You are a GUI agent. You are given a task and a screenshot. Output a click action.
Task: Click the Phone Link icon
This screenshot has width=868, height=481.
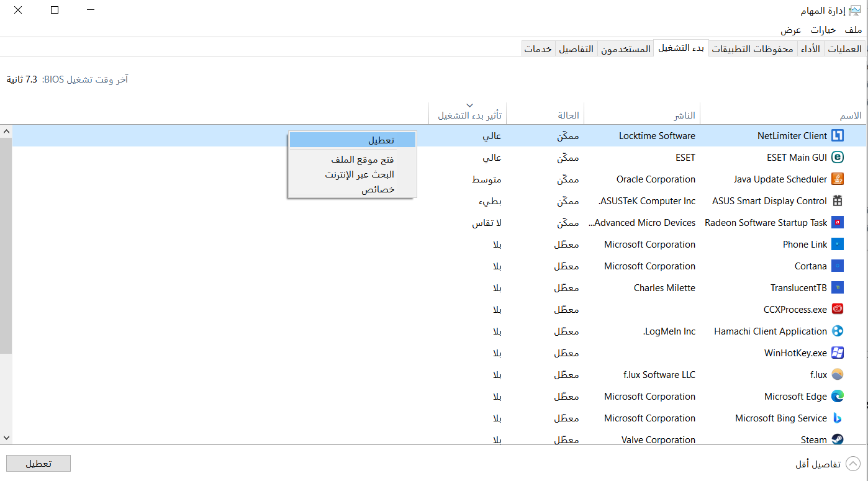(x=838, y=245)
